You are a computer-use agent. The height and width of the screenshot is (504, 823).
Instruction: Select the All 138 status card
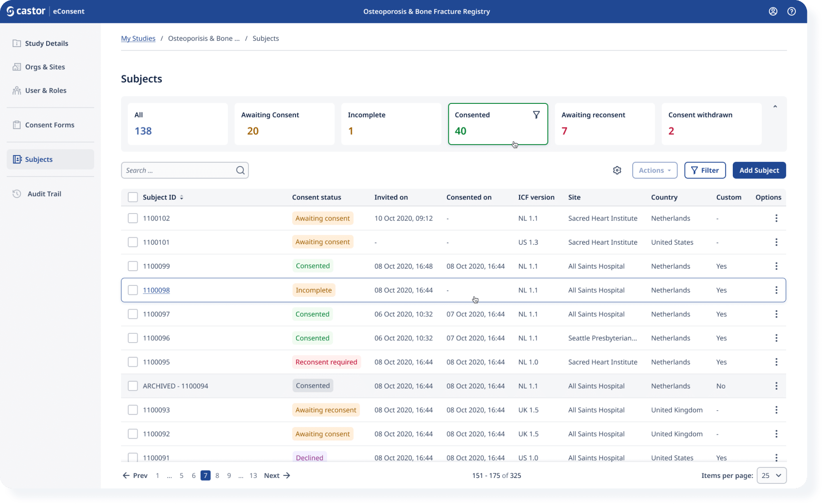pos(178,124)
